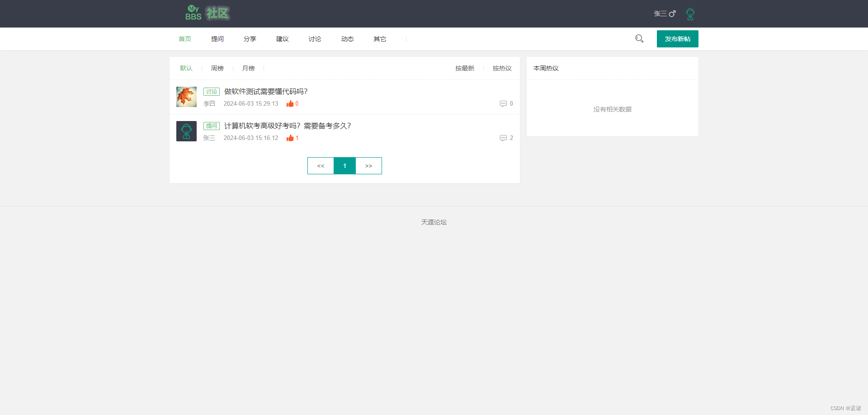Open comments via the speech bubble icon on first post
Screen dimensions: 868x415
[x=503, y=103]
